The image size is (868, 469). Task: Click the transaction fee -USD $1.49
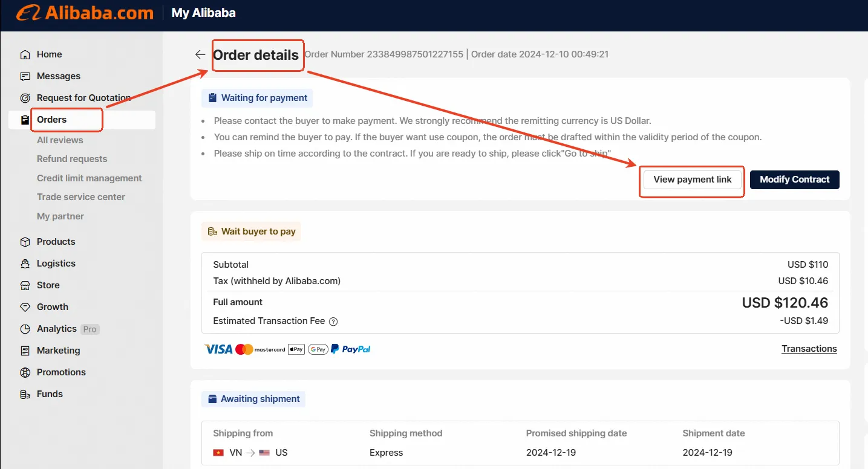point(804,321)
